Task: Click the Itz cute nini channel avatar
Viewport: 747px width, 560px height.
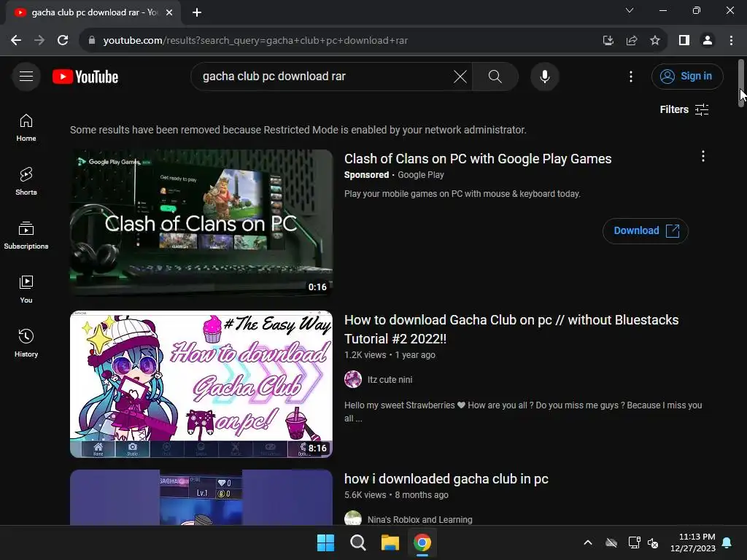Action: click(x=353, y=379)
